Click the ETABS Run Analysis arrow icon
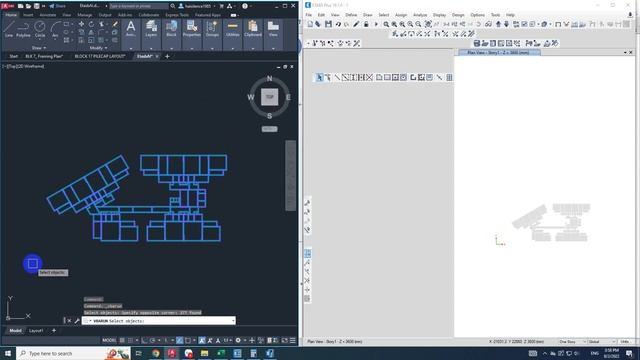This screenshot has height=360, width=640. click(x=376, y=24)
